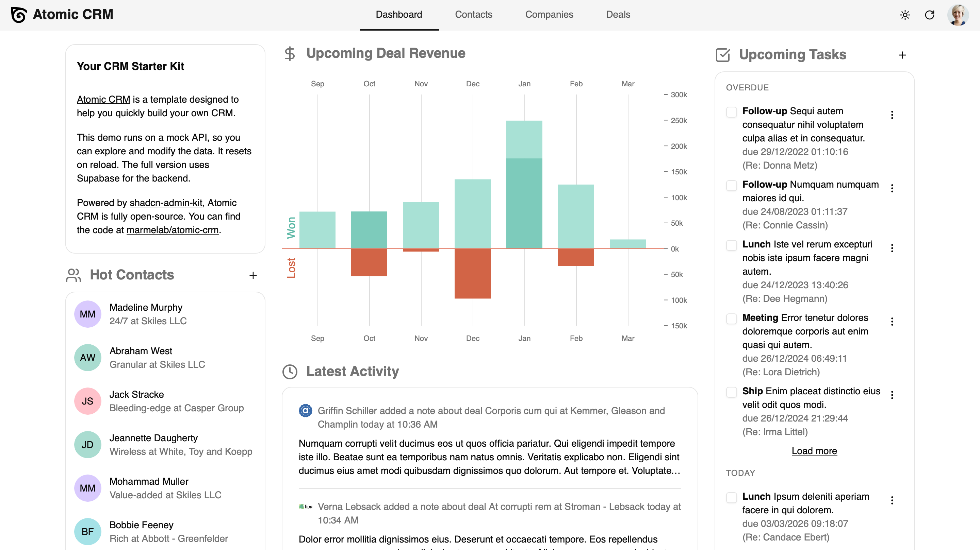Open the kebab menu on the Meeting task
This screenshot has width=980, height=550.
point(893,322)
